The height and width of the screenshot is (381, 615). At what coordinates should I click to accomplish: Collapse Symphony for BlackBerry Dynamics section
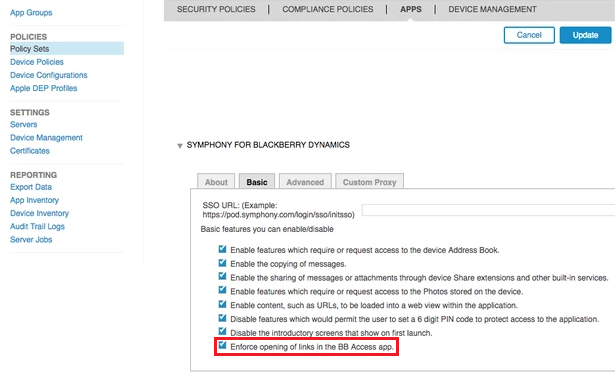pos(180,146)
